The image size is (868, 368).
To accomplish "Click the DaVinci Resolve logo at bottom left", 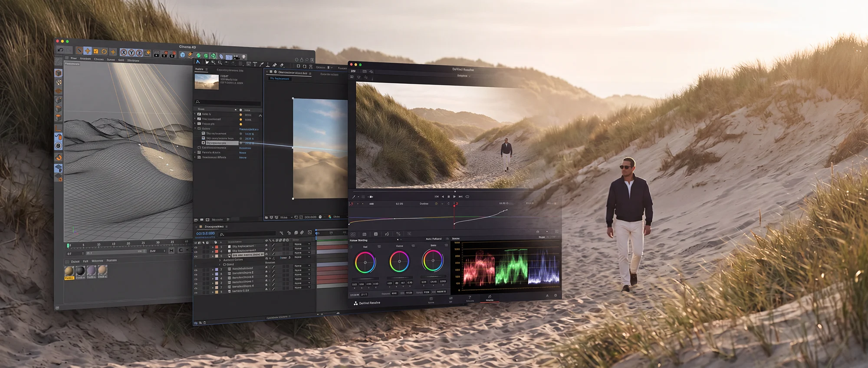I will pos(355,303).
